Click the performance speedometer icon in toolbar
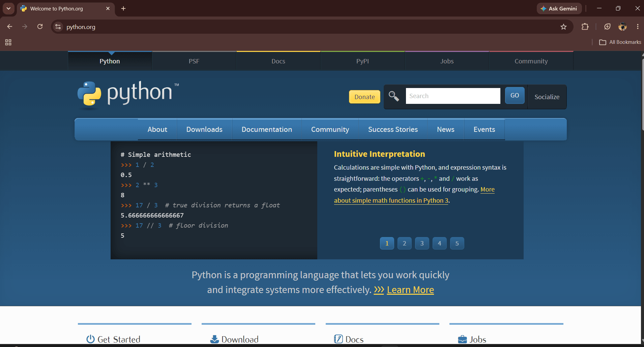The height and width of the screenshot is (347, 644). [607, 27]
